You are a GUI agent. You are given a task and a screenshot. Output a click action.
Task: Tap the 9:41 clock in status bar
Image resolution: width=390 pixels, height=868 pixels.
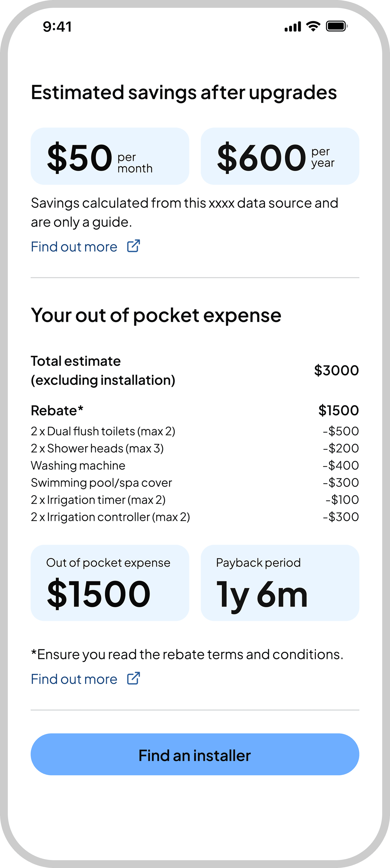tap(57, 27)
